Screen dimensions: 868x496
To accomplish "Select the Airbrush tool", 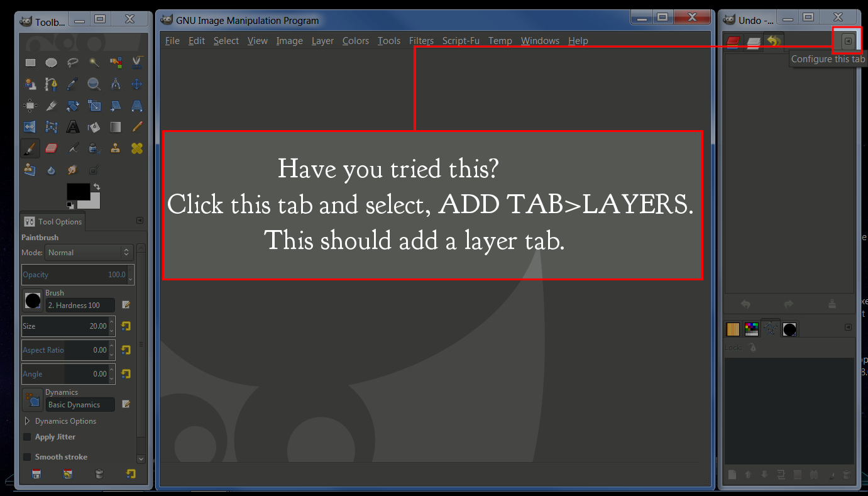I will pyautogui.click(x=73, y=148).
